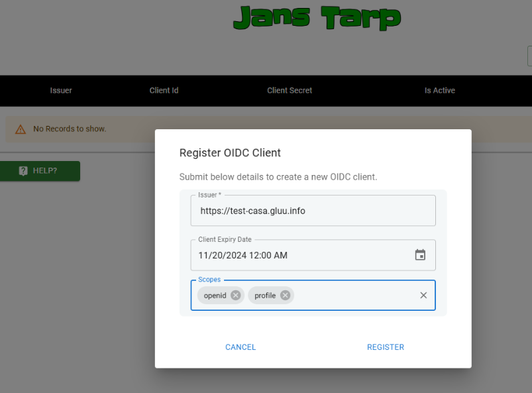Remove the openid scope chip
This screenshot has height=393, width=532.
(x=235, y=296)
